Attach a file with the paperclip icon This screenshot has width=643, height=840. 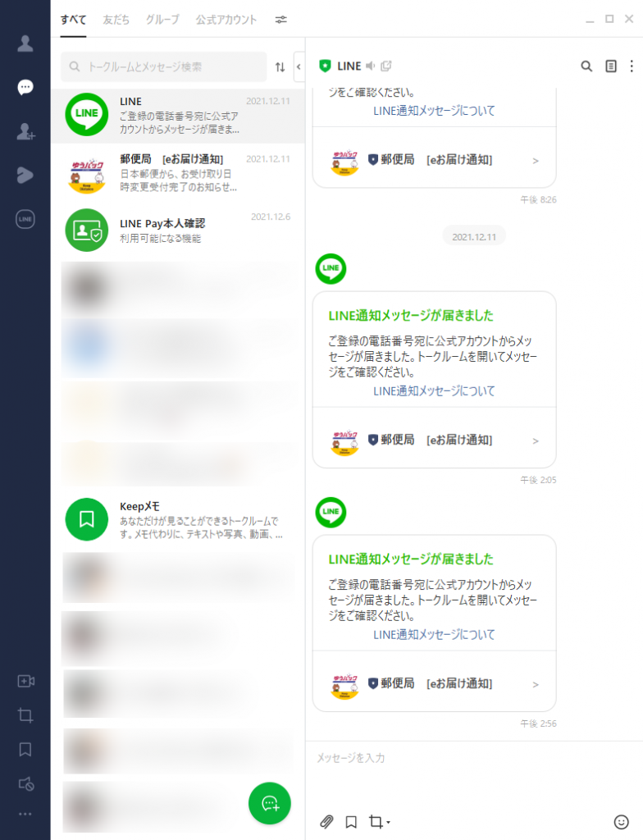click(x=326, y=821)
